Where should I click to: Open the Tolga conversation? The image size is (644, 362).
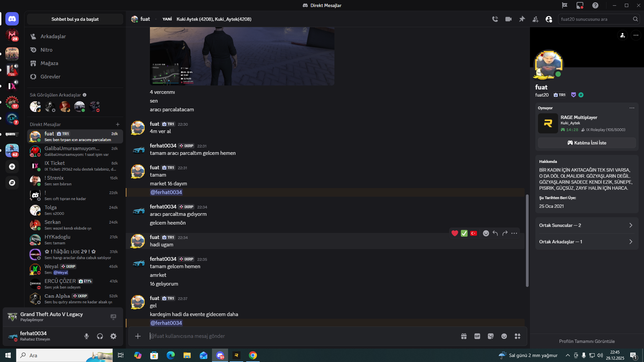[75, 210]
